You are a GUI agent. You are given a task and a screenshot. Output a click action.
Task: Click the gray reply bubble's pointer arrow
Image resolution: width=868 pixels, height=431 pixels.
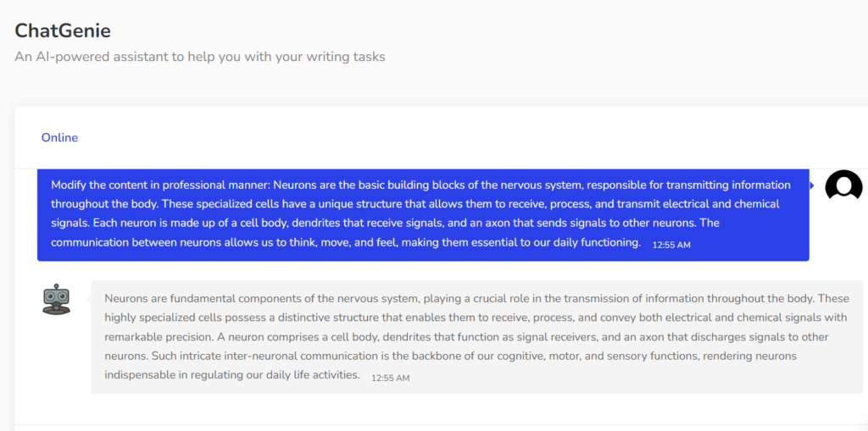pyautogui.click(x=88, y=299)
